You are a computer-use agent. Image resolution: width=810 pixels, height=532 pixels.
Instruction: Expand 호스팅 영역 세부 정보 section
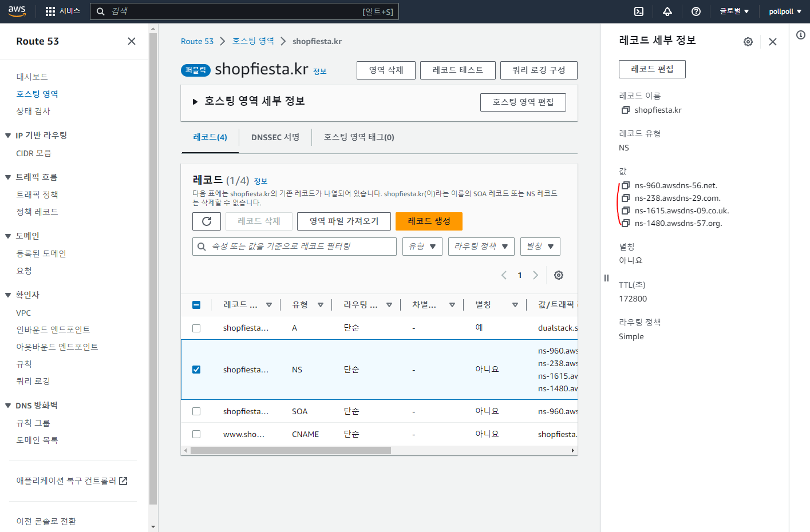coord(195,101)
